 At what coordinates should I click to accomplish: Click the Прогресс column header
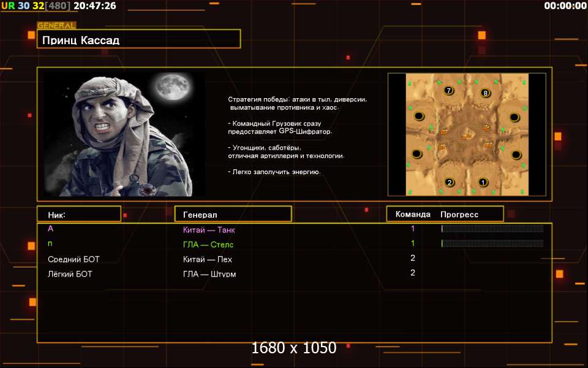tap(459, 214)
